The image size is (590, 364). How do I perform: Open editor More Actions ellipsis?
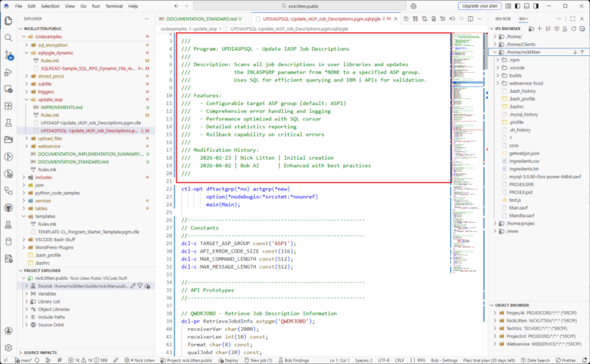pos(479,18)
